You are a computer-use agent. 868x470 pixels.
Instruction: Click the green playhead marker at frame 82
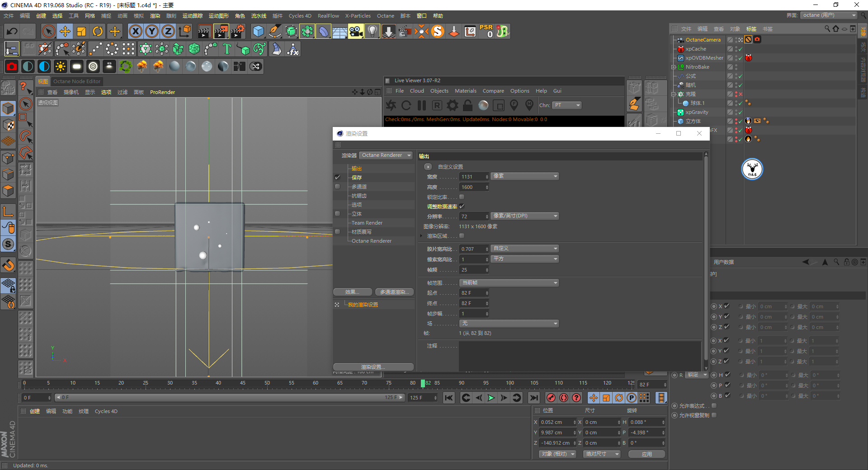[x=423, y=383]
